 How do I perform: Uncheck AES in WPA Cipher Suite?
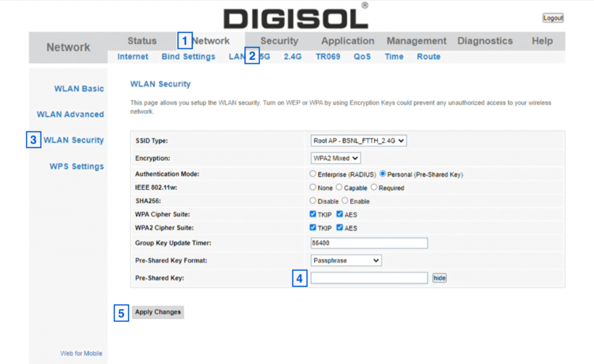click(x=339, y=214)
